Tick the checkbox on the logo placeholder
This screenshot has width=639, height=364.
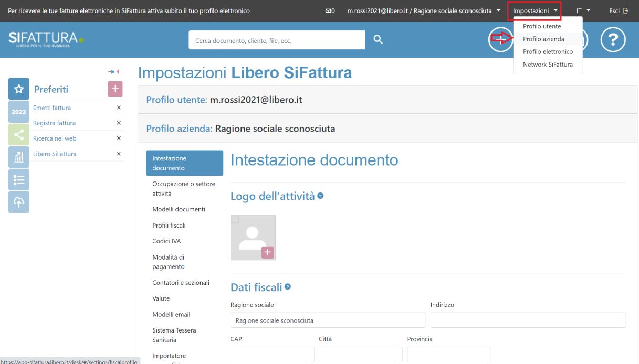235,219
